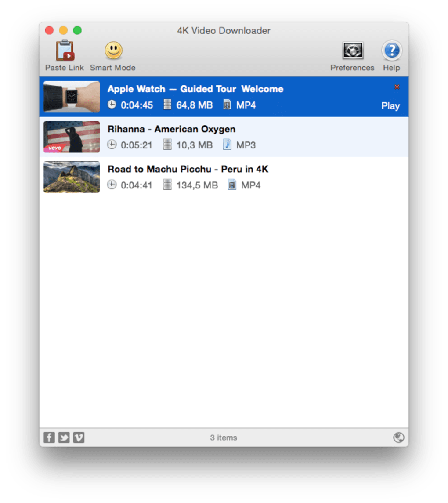
Task: Click the clock icon beside 0:05:21
Action: [x=112, y=145]
